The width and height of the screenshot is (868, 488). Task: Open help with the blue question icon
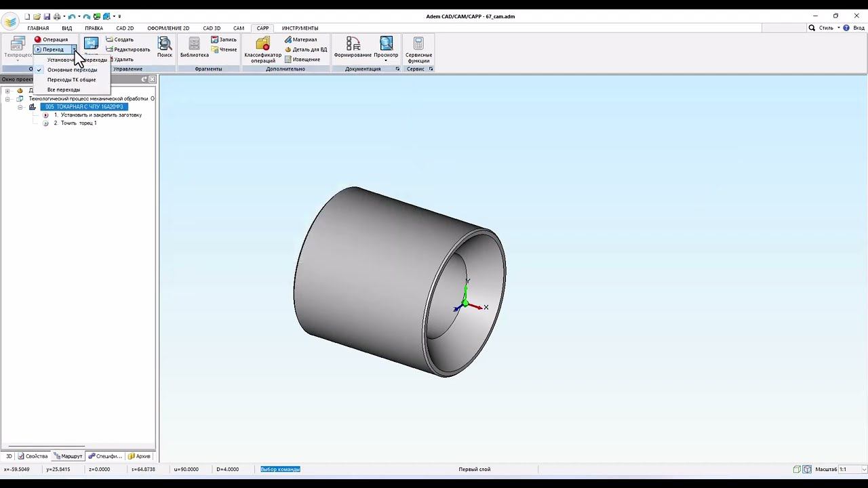tap(847, 28)
